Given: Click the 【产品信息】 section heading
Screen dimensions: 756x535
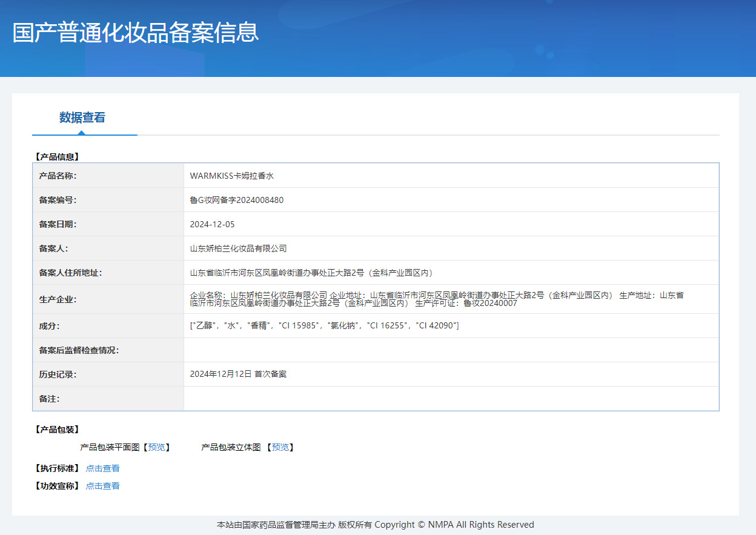Looking at the screenshot, I should (x=58, y=157).
